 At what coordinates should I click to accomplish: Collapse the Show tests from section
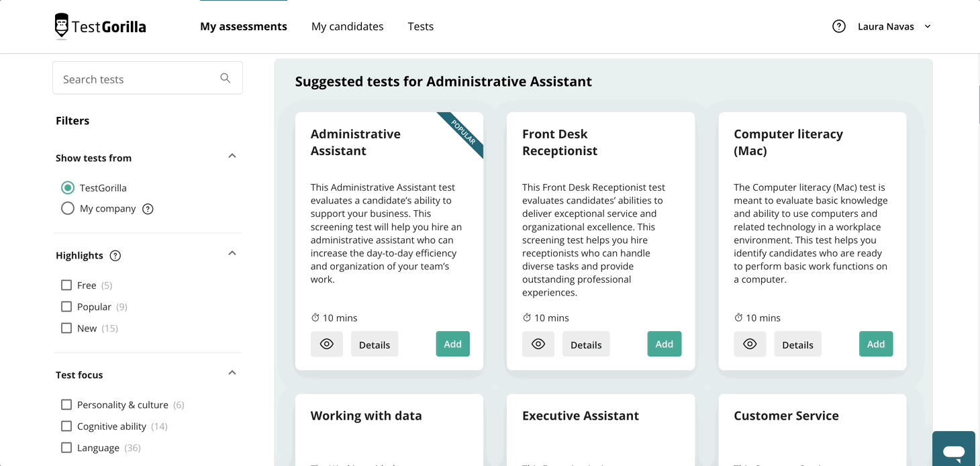click(x=232, y=156)
